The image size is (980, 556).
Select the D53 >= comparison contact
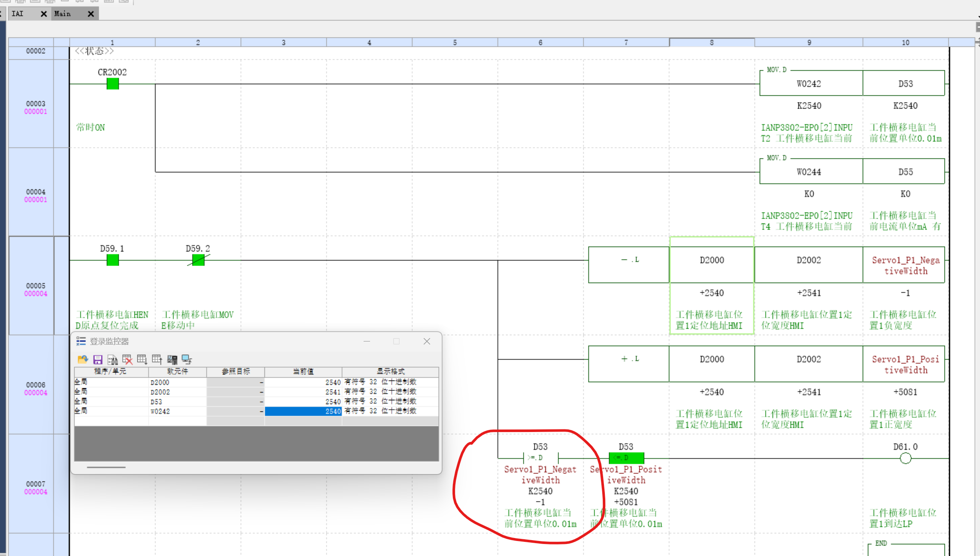[x=540, y=458]
